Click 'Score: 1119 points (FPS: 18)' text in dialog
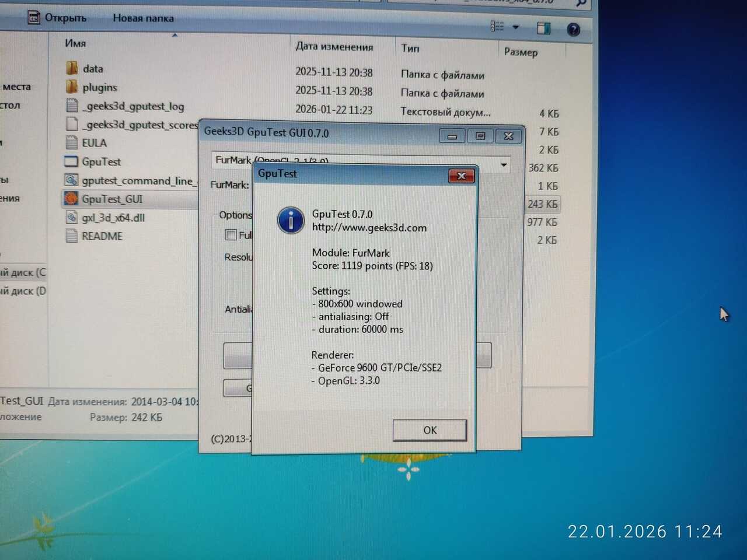This screenshot has width=747, height=560. 372,266
